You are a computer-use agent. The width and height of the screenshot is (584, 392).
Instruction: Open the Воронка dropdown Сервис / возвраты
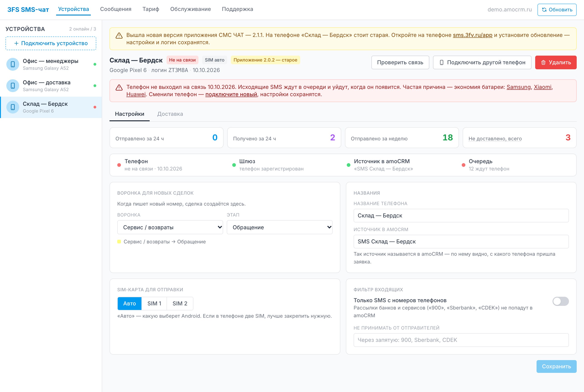coord(170,227)
